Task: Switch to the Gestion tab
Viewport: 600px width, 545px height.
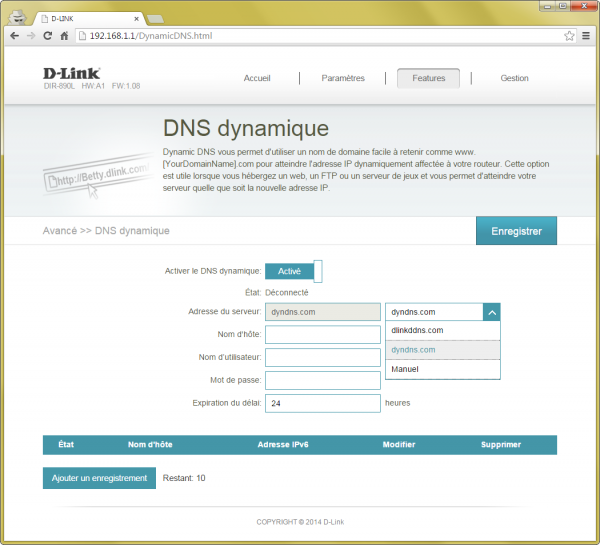Action: click(514, 78)
